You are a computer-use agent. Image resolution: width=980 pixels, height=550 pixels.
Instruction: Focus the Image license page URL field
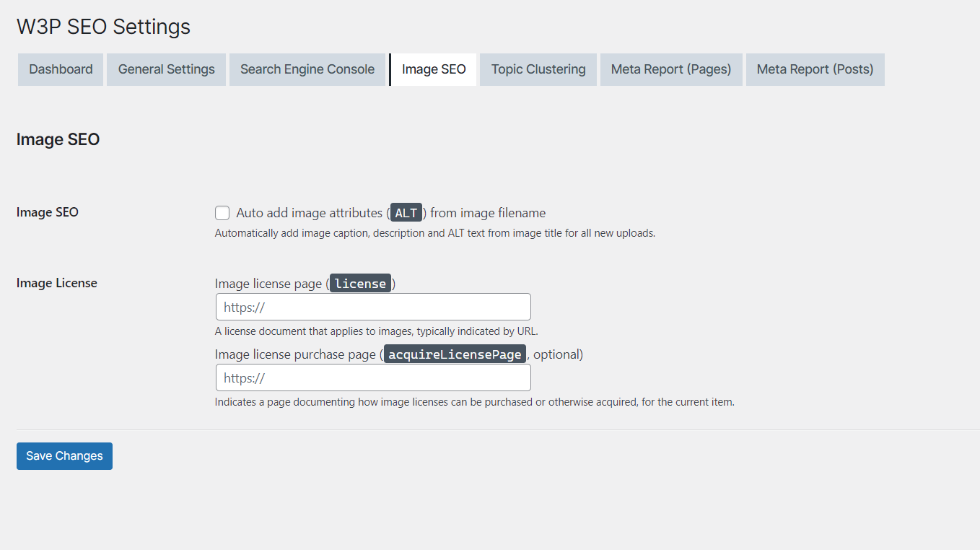[x=373, y=307]
